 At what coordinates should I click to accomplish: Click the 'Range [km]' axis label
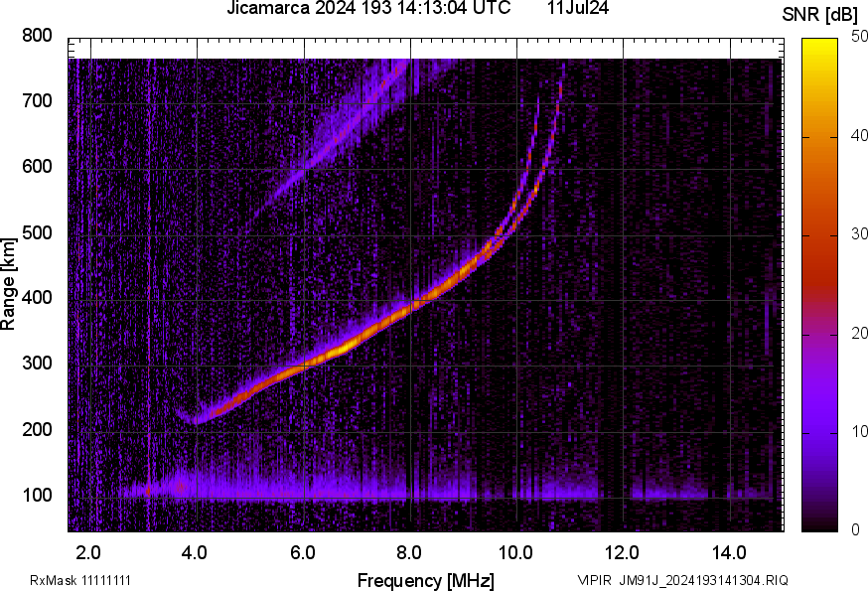(8, 285)
